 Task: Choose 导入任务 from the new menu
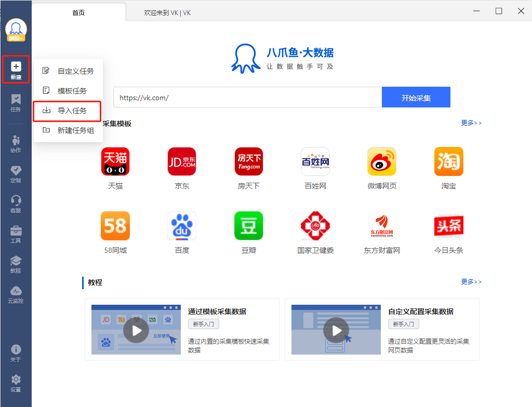pos(68,111)
